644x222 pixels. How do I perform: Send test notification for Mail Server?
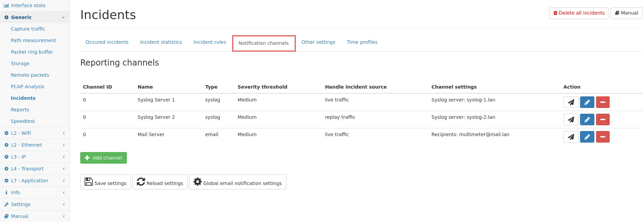coord(571,137)
